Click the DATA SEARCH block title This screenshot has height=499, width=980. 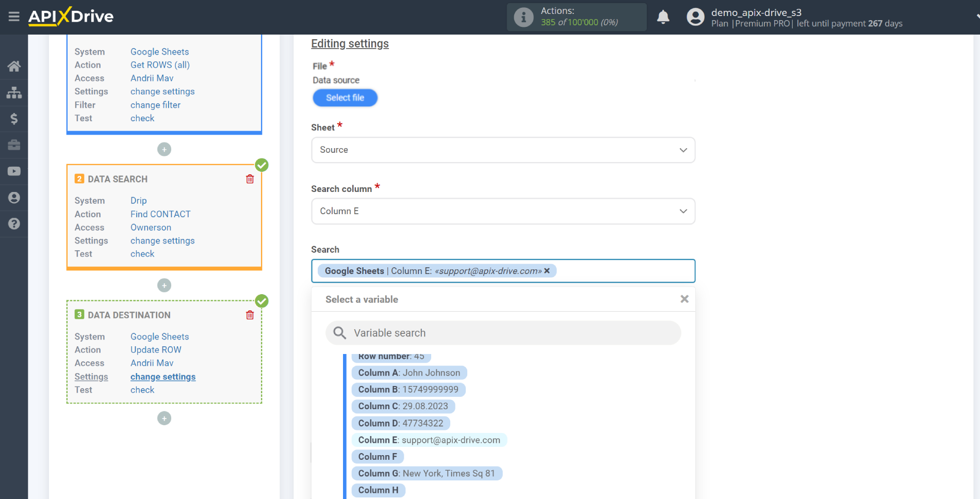click(118, 179)
